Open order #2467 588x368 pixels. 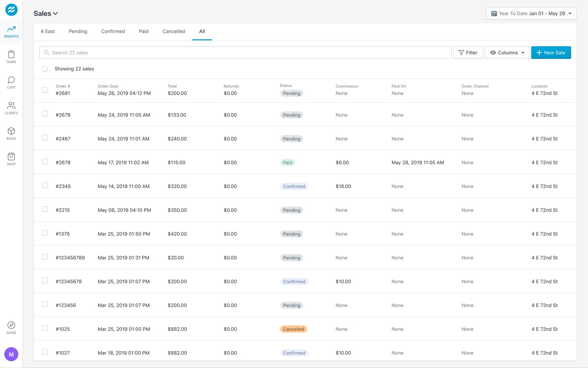point(63,139)
